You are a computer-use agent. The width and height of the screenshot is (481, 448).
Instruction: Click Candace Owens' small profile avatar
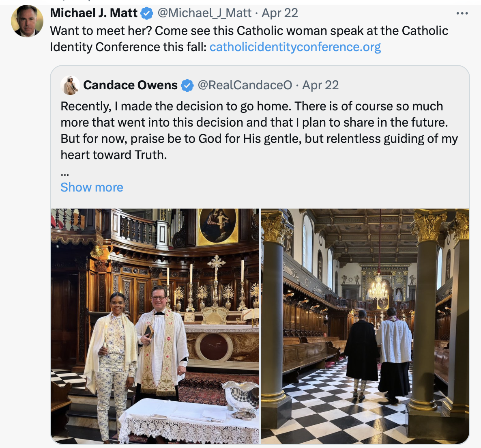[70, 85]
